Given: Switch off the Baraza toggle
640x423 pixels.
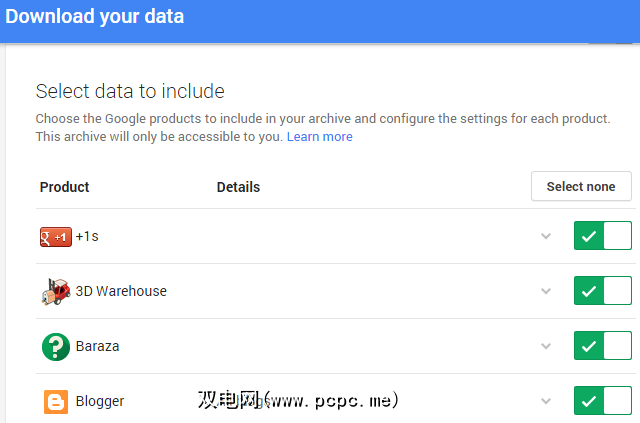Looking at the screenshot, I should coord(602,346).
